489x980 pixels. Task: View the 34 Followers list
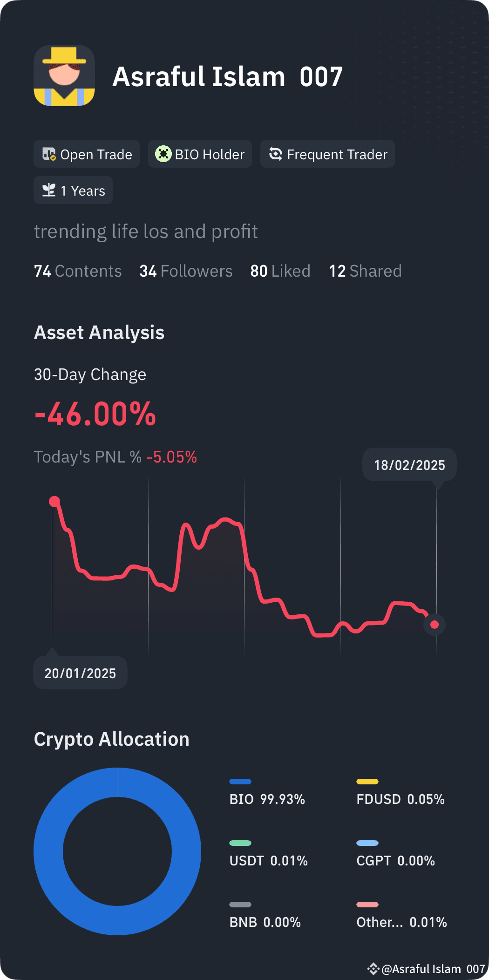[186, 271]
